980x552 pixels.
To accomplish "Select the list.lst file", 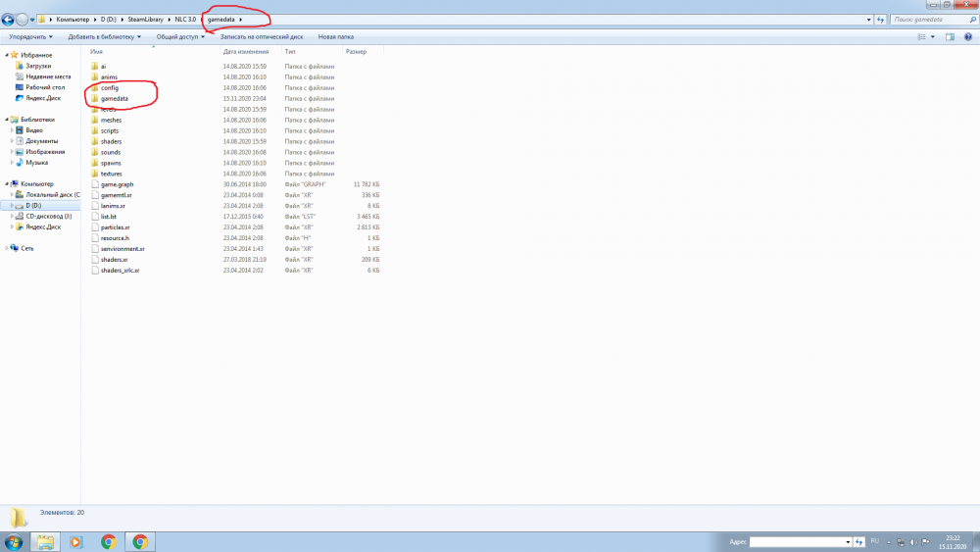I will tap(108, 217).
